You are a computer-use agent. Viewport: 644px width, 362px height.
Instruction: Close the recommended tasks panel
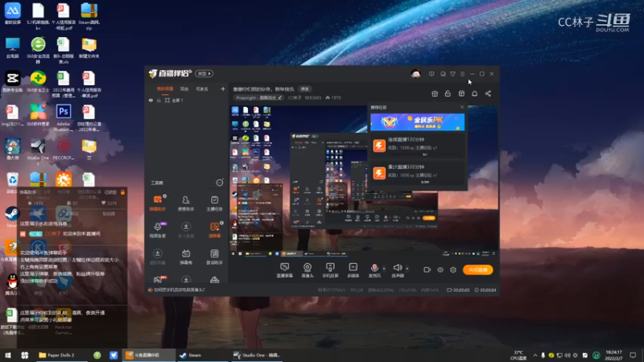(462, 107)
